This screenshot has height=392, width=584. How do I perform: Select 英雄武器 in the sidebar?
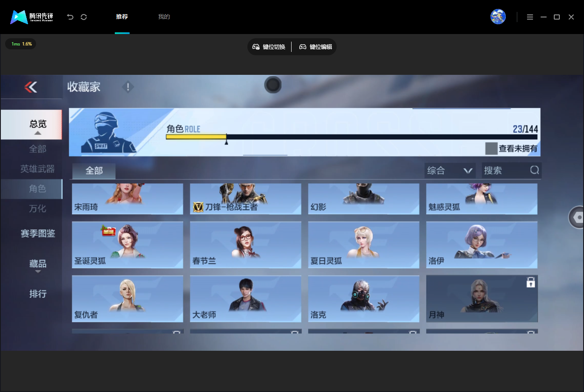click(x=37, y=169)
